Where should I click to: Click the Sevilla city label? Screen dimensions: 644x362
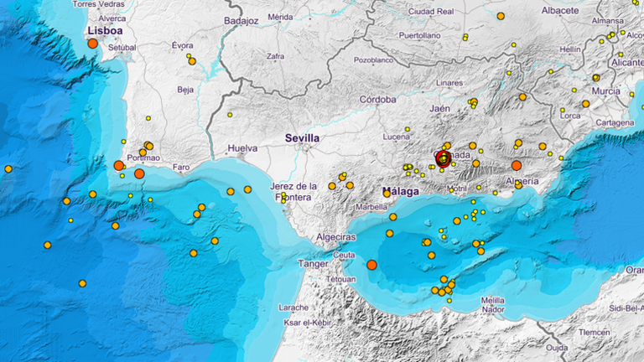pos(302,138)
